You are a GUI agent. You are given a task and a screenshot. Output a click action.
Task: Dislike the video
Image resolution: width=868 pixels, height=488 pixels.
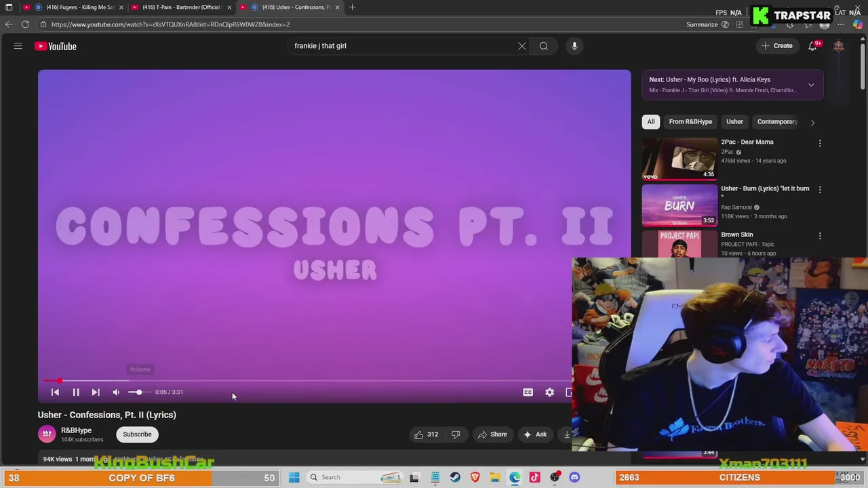coord(456,434)
